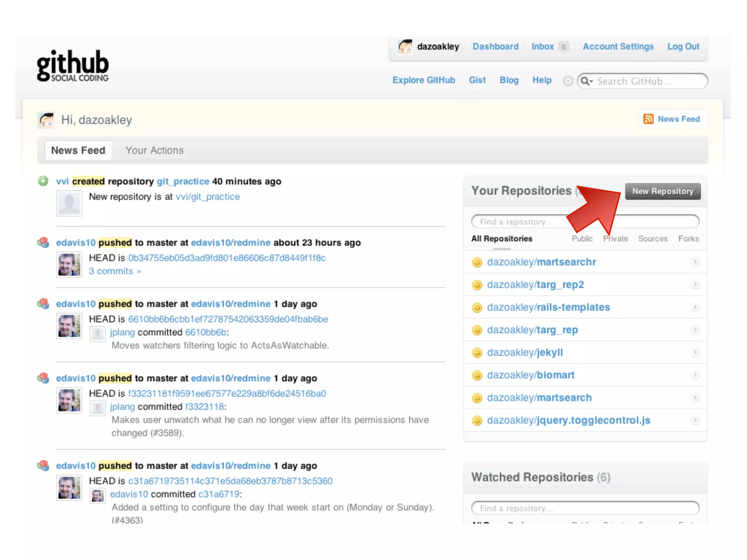Open the Inbox link in header
The width and height of the screenshot is (747, 560).
tap(542, 47)
